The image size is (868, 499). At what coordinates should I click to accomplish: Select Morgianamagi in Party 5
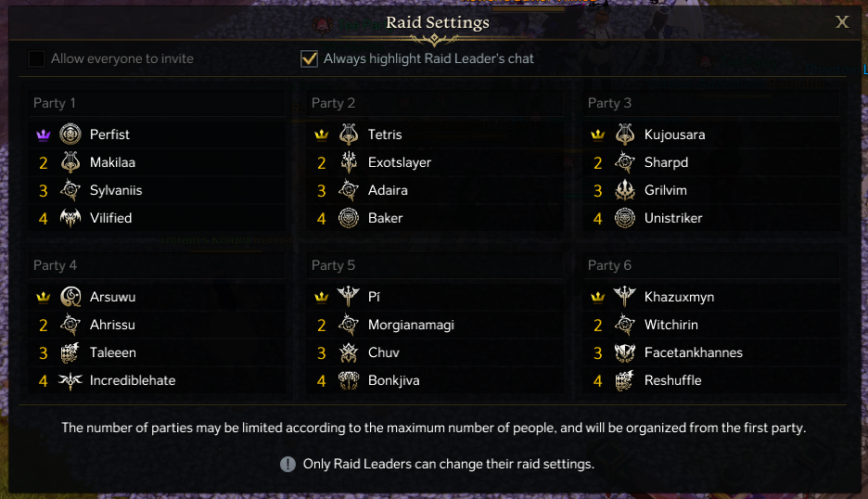tap(411, 325)
